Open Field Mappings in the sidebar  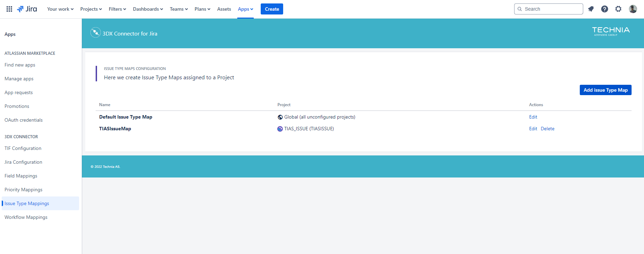point(21,176)
